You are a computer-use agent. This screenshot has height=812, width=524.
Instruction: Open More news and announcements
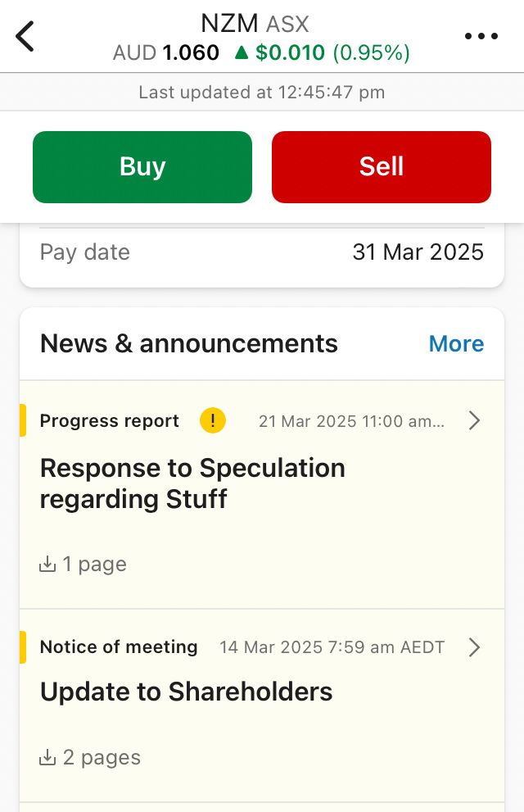click(x=456, y=344)
